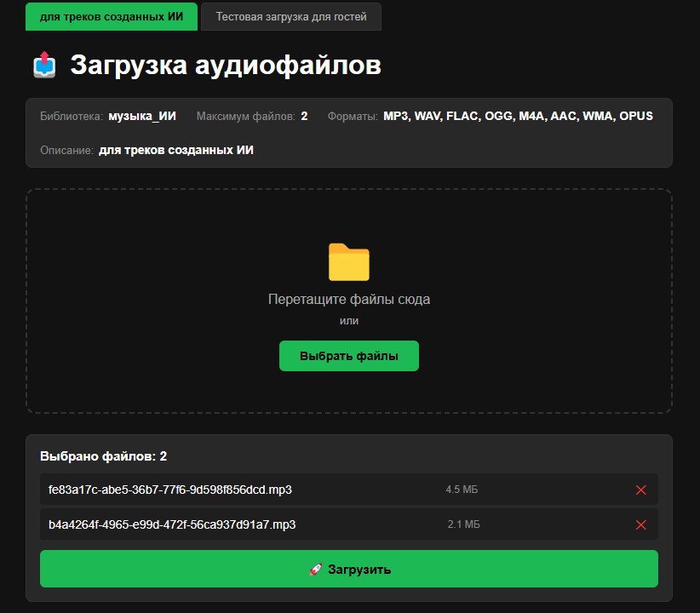This screenshot has height=613, width=700.
Task: Click the 'Выбрано файлов: 2' label
Action: tap(104, 456)
